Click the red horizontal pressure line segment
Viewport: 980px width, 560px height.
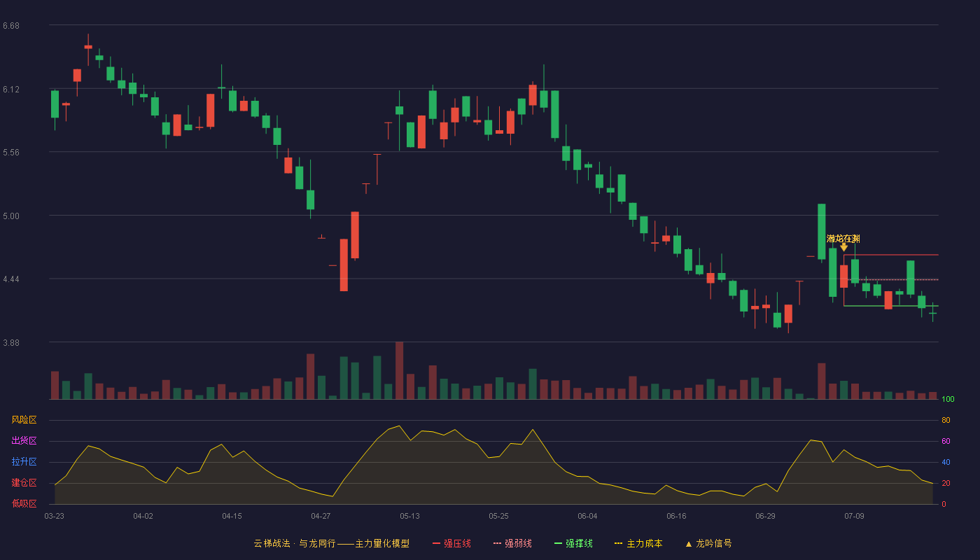(890, 255)
